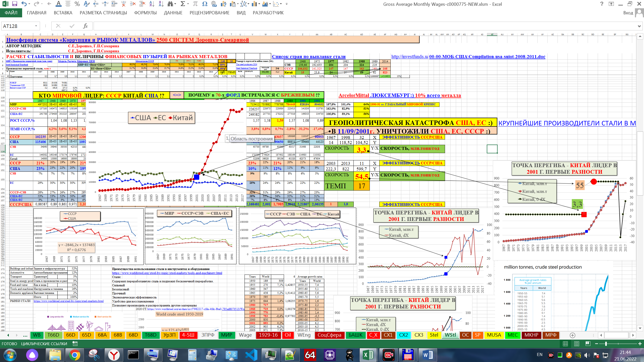Click the sort A to Z icon

coord(152,4)
